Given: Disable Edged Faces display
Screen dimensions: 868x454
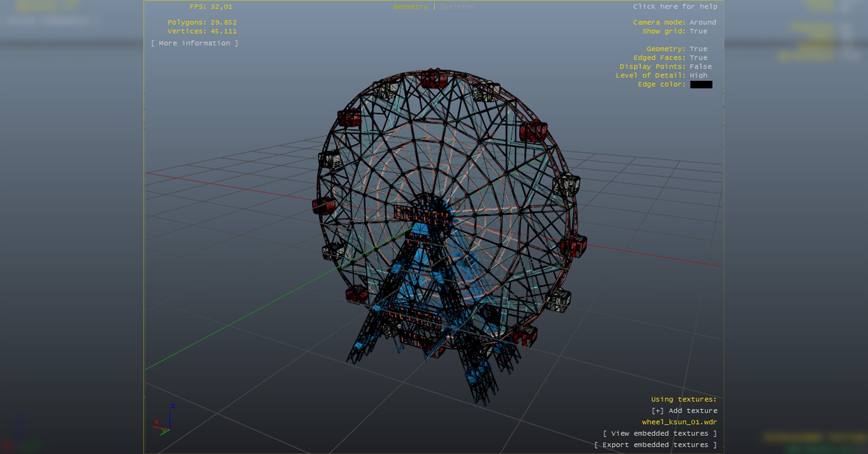Looking at the screenshot, I should pos(698,58).
